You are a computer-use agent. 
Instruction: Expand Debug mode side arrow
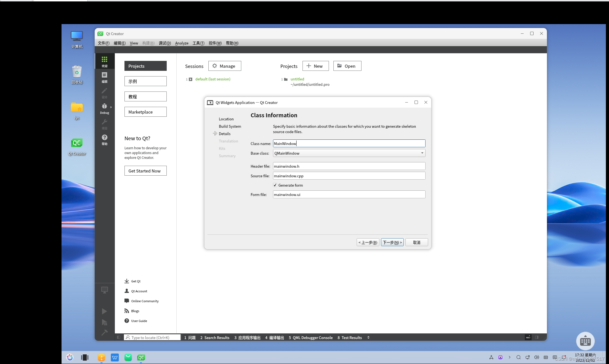pos(111,107)
